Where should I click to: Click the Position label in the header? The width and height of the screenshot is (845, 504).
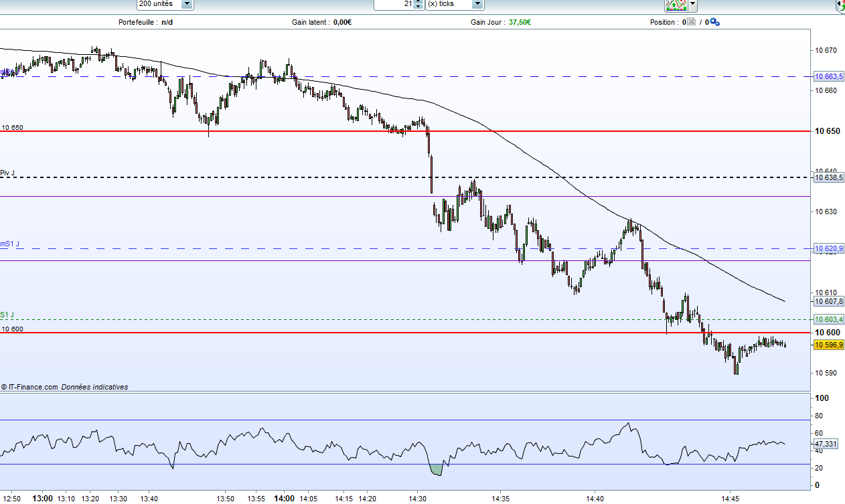663,22
